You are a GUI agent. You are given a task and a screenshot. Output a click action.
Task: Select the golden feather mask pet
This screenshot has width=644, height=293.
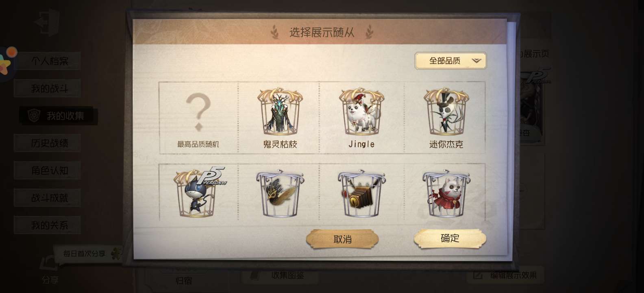coord(280,192)
